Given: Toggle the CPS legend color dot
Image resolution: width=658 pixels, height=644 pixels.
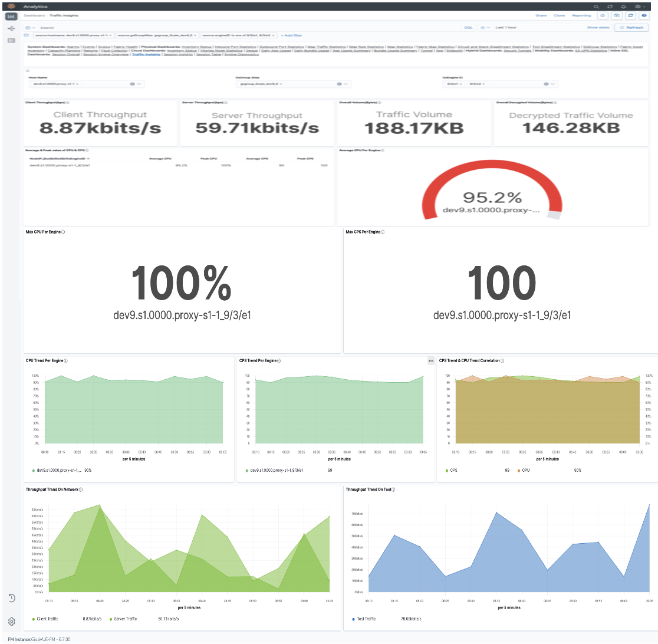Looking at the screenshot, I should (x=446, y=471).
